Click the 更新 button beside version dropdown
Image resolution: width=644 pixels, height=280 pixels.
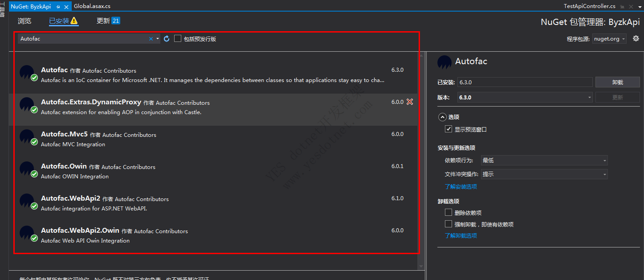pyautogui.click(x=617, y=97)
